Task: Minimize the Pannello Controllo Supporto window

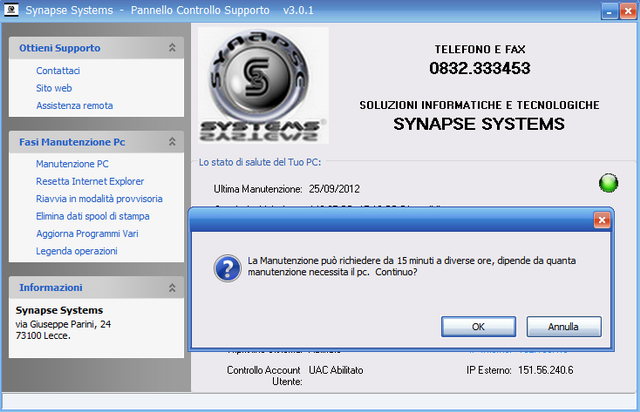Action: (x=609, y=11)
